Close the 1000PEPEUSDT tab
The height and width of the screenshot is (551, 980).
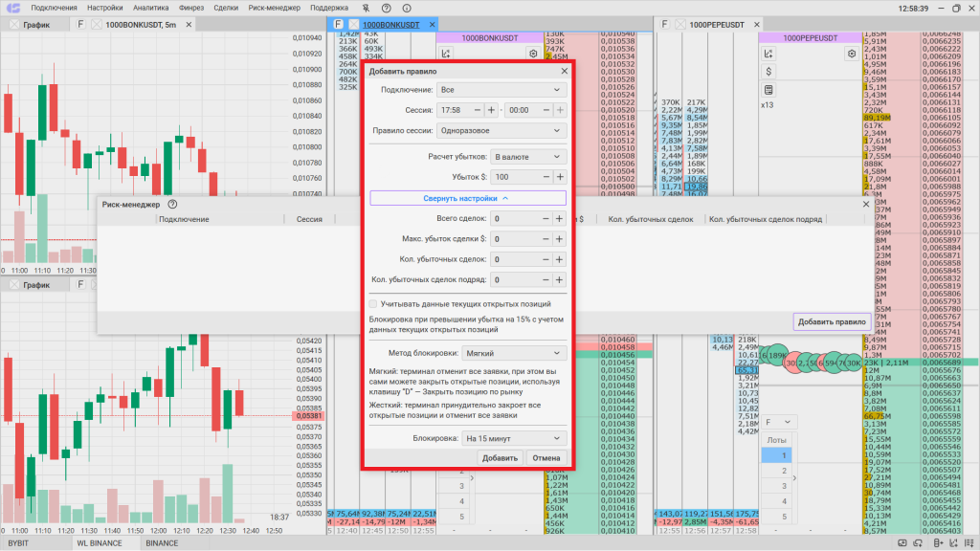tap(757, 24)
